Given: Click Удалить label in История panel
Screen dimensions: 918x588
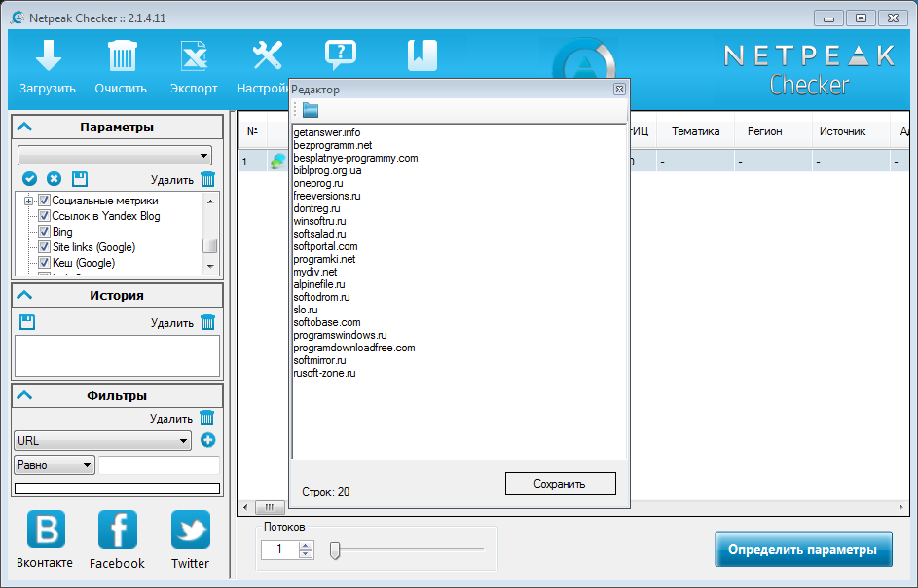Looking at the screenshot, I should [172, 322].
